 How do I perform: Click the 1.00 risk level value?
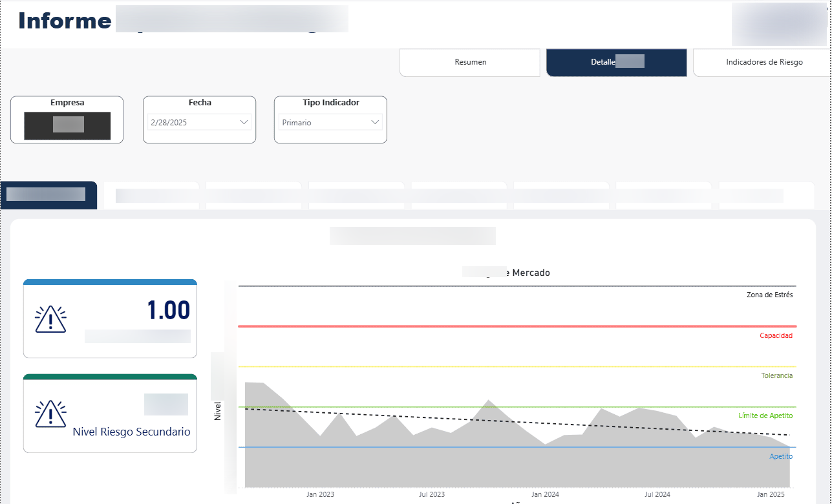tap(168, 311)
